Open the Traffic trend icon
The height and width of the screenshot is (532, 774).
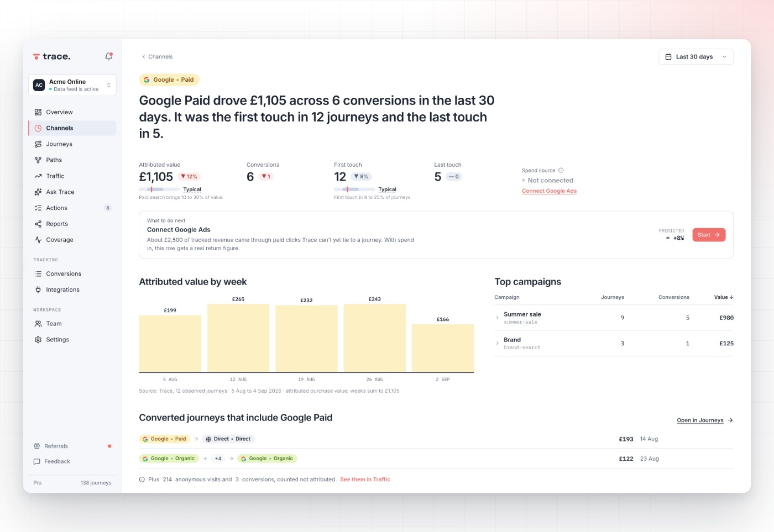[x=38, y=176]
